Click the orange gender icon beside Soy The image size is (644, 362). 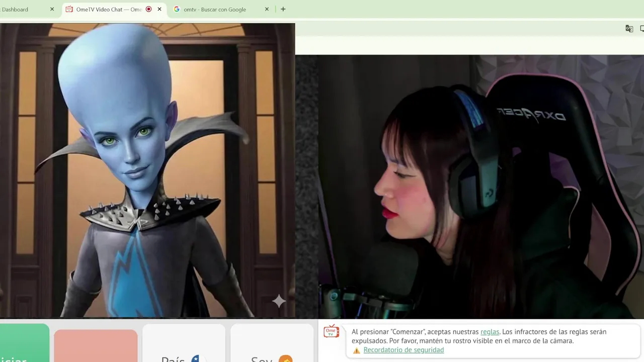pyautogui.click(x=285, y=359)
